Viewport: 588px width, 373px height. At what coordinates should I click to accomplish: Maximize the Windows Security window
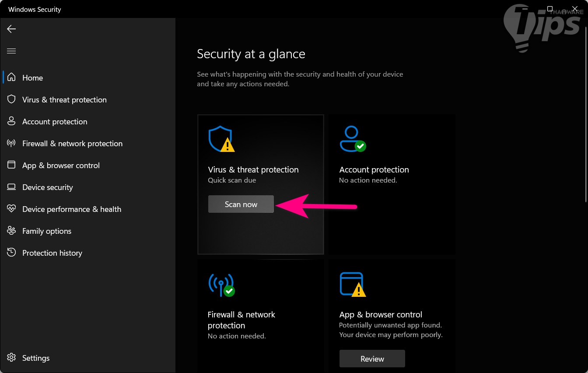coord(550,9)
